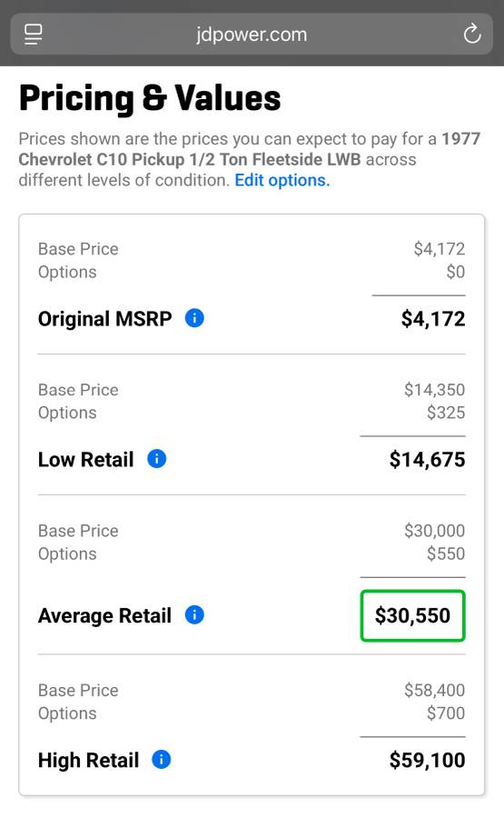Image resolution: width=504 pixels, height=818 pixels.
Task: Tap the Low Retail label
Action: [x=86, y=460]
